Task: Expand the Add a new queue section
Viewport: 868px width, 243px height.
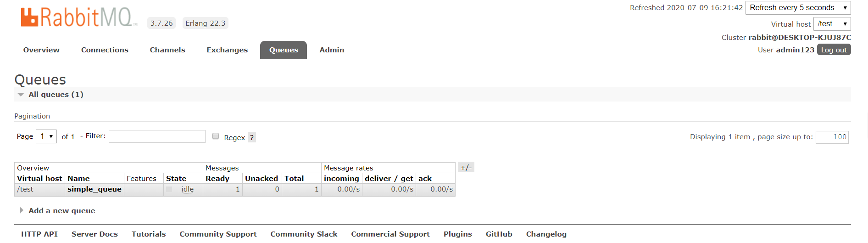Action: pyautogui.click(x=57, y=211)
